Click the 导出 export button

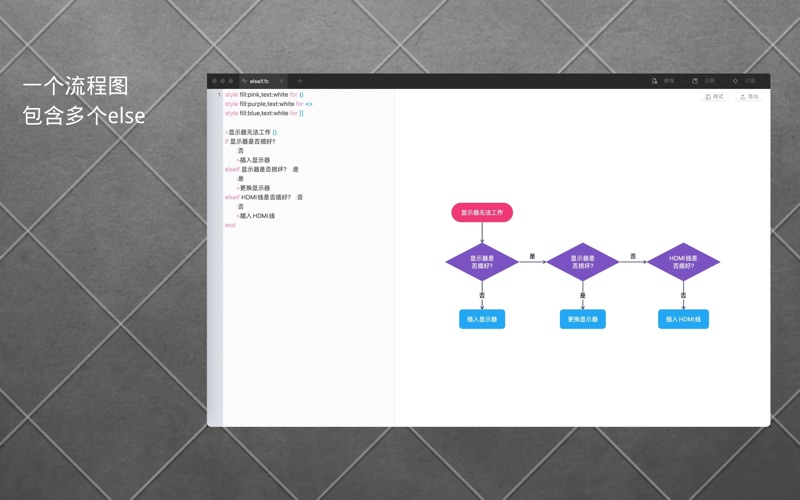[749, 97]
